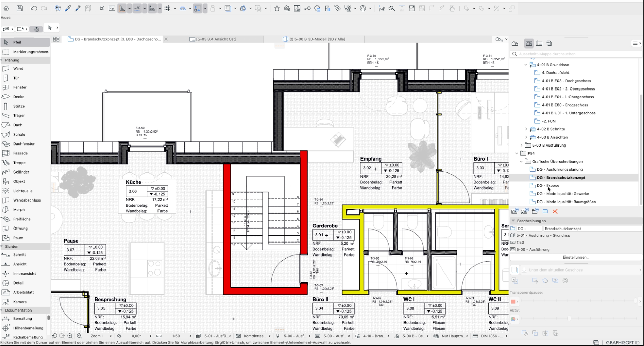Select the Kamera tool
Image resolution: width=644 pixels, height=346 pixels.
(25, 302)
